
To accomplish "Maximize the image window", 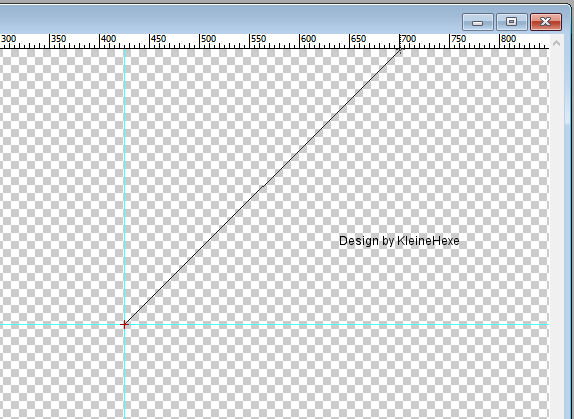I will tap(511, 22).
